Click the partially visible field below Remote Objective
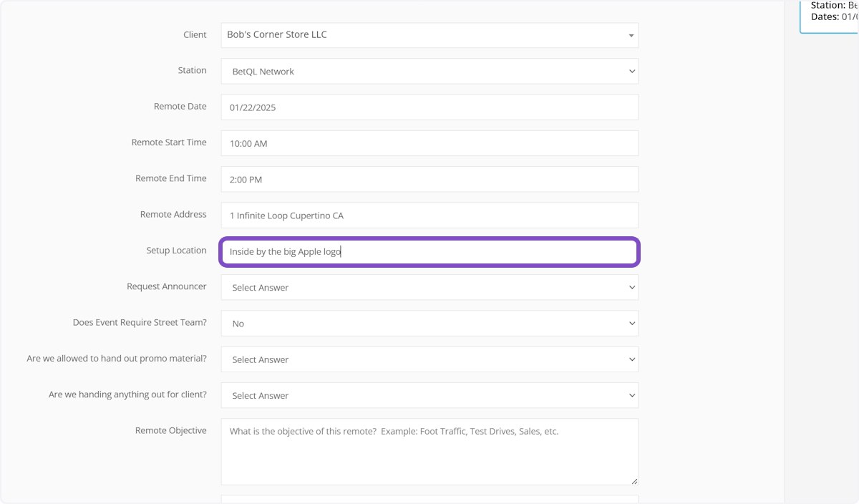The image size is (859, 504). 429,499
